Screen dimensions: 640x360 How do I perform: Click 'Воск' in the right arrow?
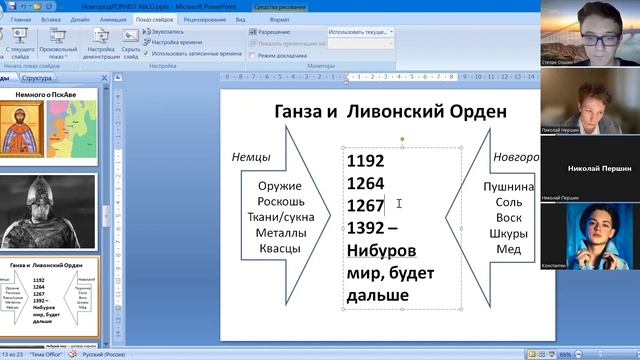click(x=509, y=218)
